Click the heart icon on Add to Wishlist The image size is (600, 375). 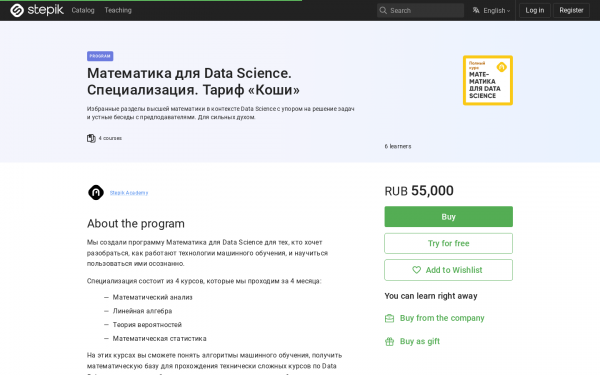pos(416,270)
